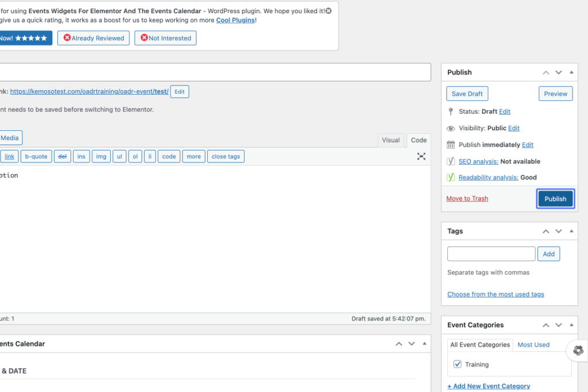
Task: Collapse the Publish panel
Action: pyautogui.click(x=571, y=72)
